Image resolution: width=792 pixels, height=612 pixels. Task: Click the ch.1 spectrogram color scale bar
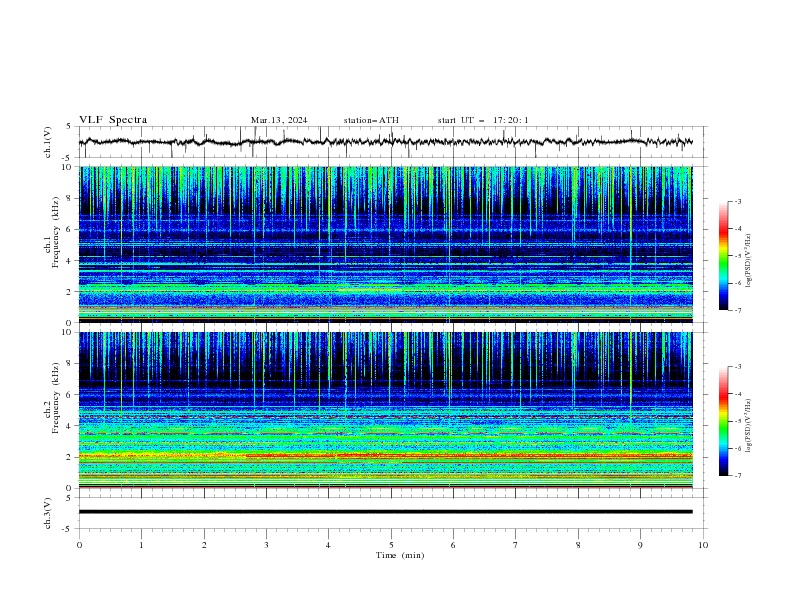(723, 256)
